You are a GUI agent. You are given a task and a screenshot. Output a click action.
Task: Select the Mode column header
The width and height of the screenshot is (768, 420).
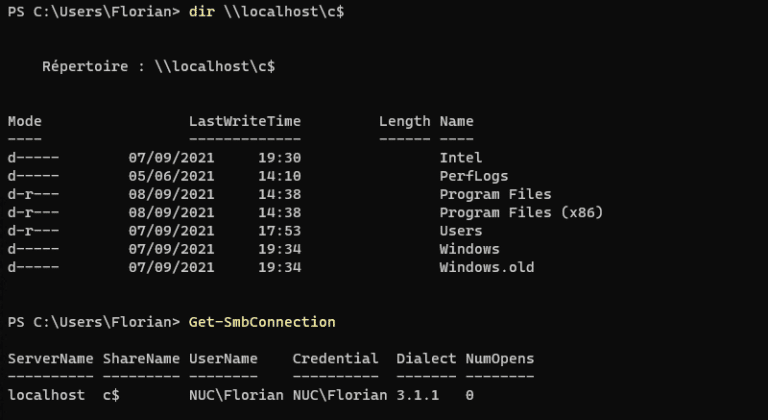click(24, 121)
